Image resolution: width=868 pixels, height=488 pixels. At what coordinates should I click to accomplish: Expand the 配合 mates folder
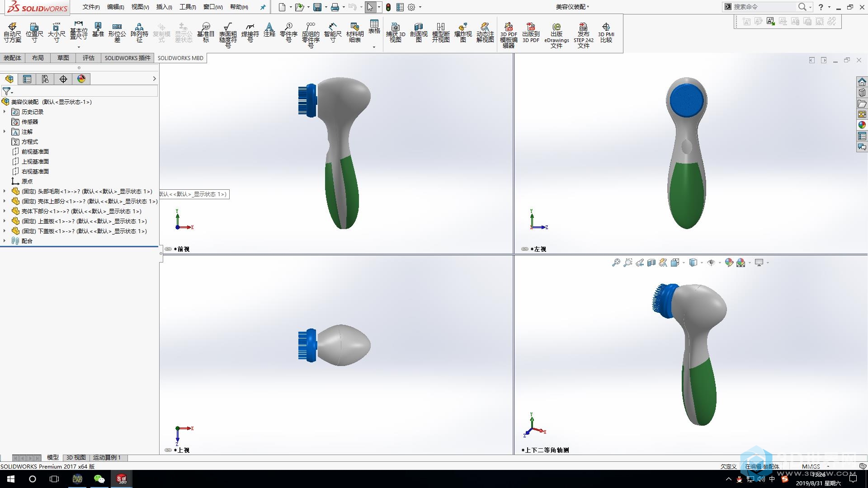point(5,241)
